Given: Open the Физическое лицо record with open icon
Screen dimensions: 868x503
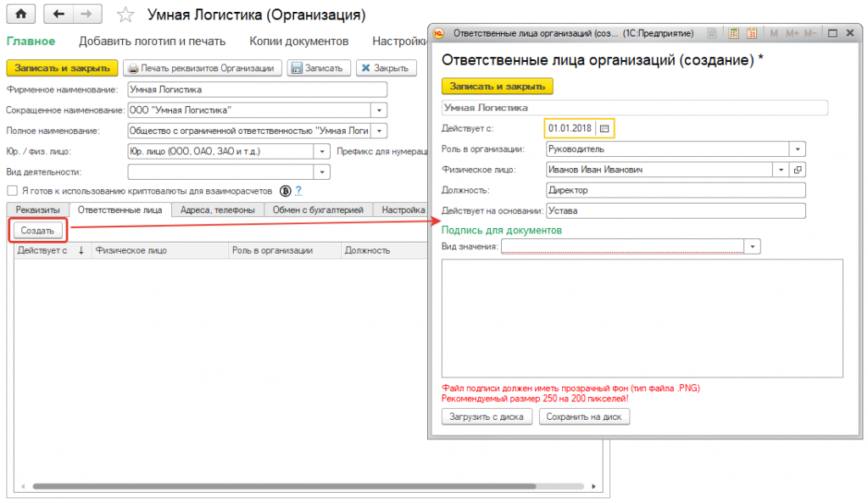Looking at the screenshot, I should [798, 170].
